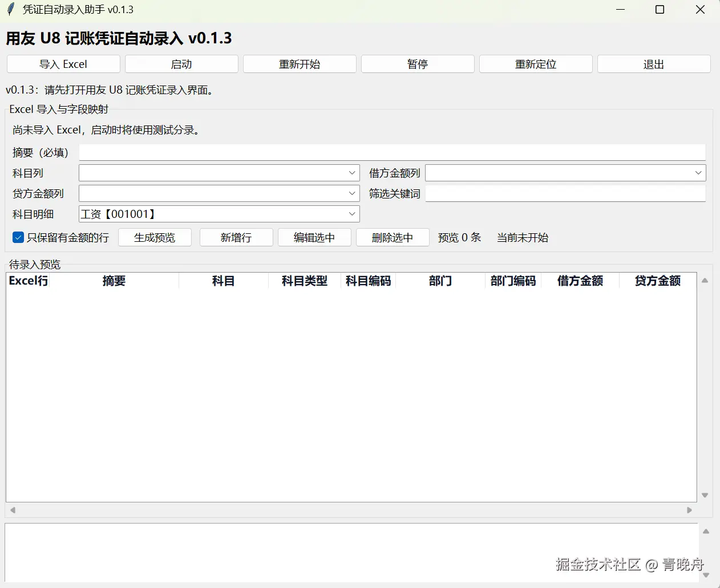The height and width of the screenshot is (588, 720).
Task: Minimize the 凭证自动录入助手 window
Action: (x=621, y=10)
